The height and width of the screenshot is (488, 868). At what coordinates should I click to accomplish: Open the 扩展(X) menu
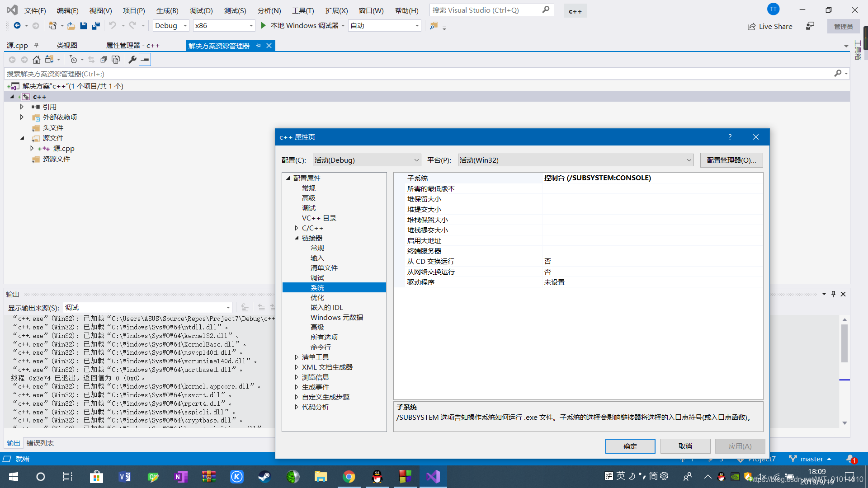(x=336, y=10)
